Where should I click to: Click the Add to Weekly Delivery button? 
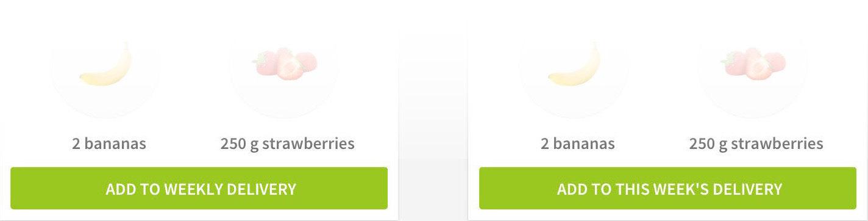(199, 188)
